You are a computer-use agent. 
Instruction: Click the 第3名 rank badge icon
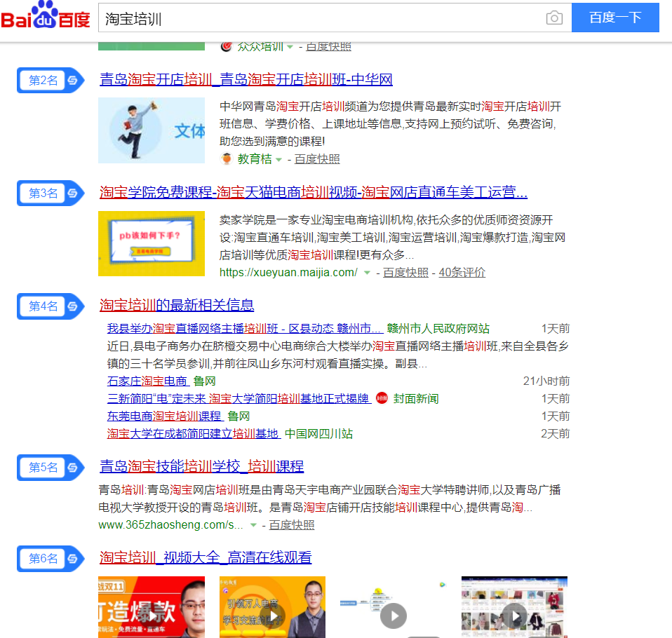pos(50,194)
